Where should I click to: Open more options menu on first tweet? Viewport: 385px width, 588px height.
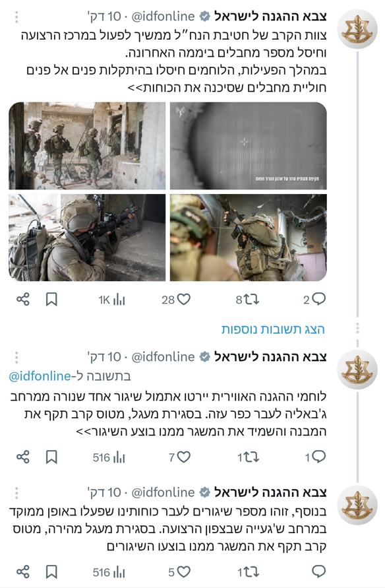point(16,16)
